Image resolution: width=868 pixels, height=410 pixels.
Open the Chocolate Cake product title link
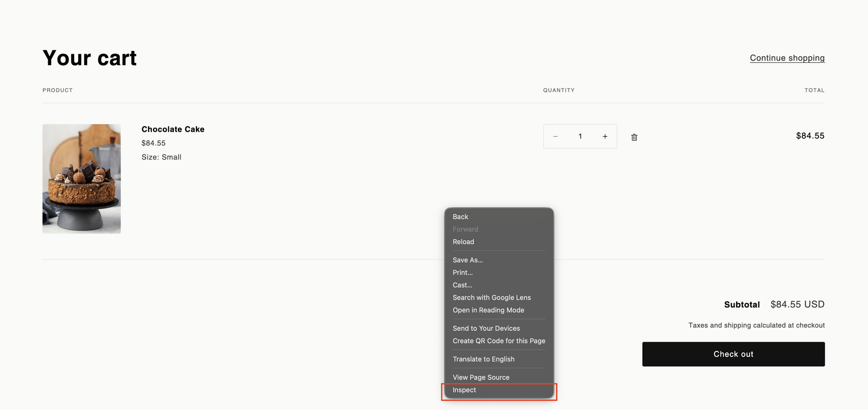(x=173, y=129)
